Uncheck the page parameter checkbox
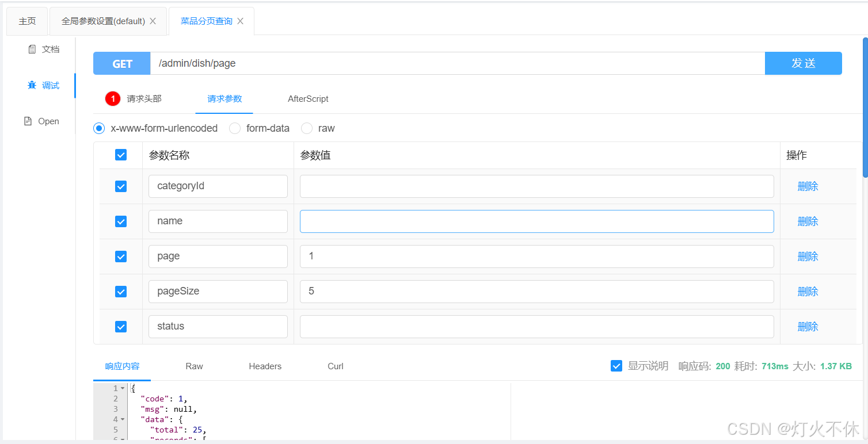 click(121, 257)
